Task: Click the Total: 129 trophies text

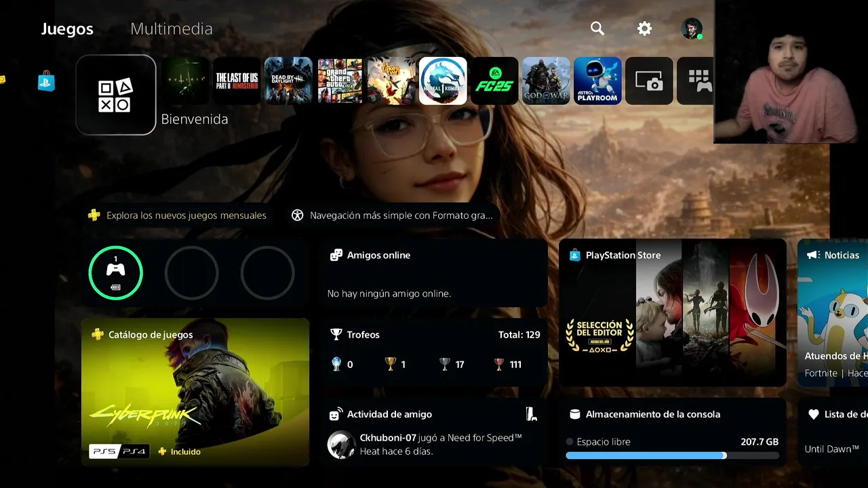Action: click(x=519, y=335)
